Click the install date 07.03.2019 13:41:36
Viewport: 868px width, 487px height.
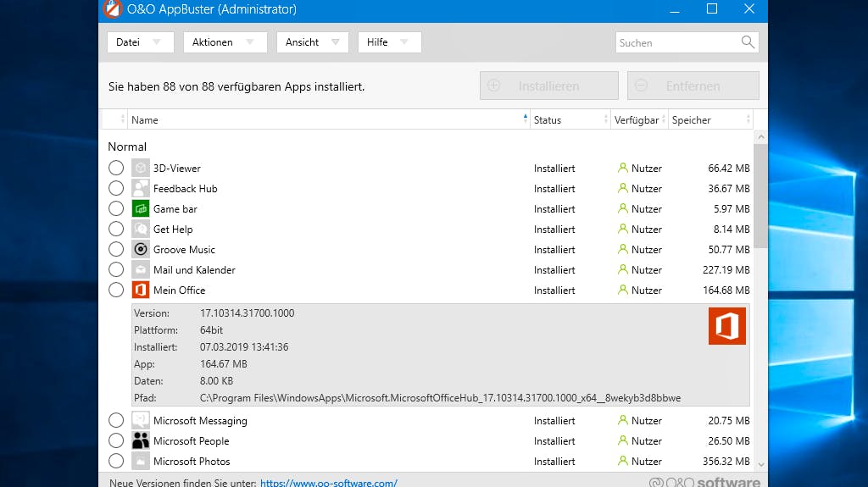(244, 347)
